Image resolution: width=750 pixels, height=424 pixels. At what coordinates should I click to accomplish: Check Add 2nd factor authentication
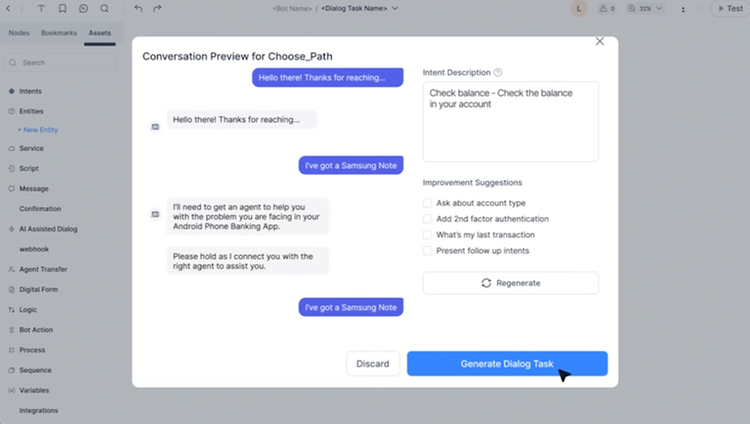(427, 219)
